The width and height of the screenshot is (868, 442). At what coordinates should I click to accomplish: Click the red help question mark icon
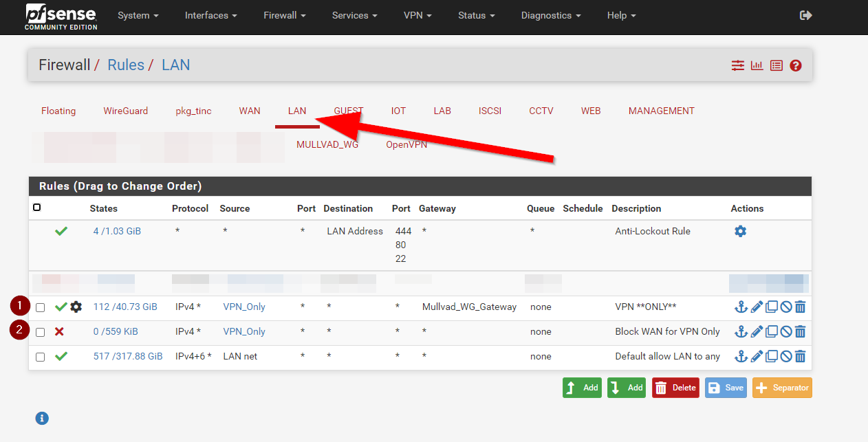point(796,65)
